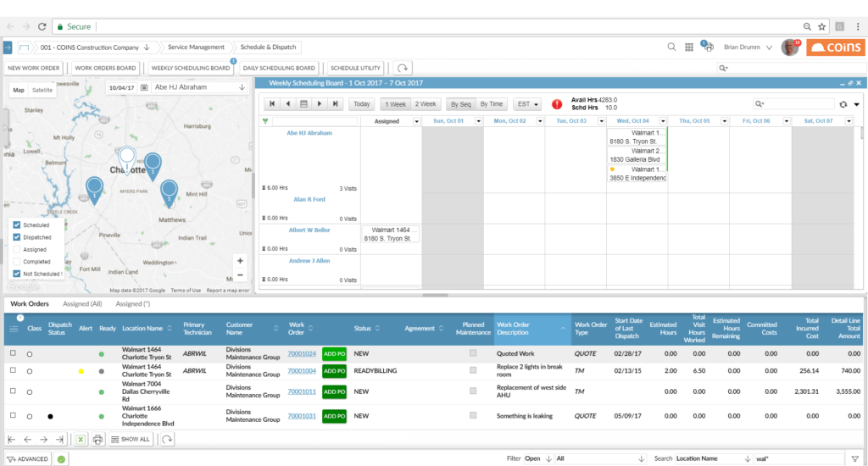Expand the Assigned column dropdown

pos(416,121)
